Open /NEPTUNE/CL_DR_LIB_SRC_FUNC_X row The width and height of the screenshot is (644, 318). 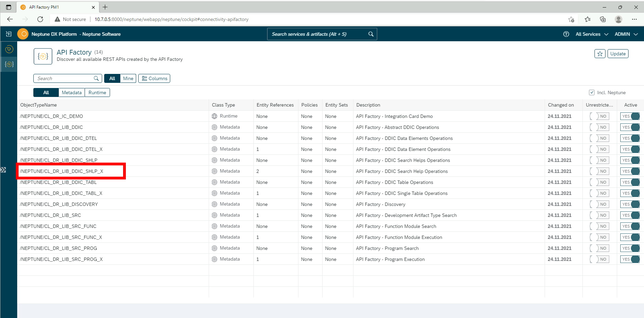point(61,237)
